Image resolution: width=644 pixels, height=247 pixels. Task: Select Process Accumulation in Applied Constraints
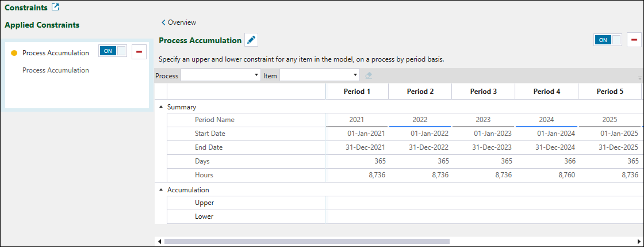point(56,53)
